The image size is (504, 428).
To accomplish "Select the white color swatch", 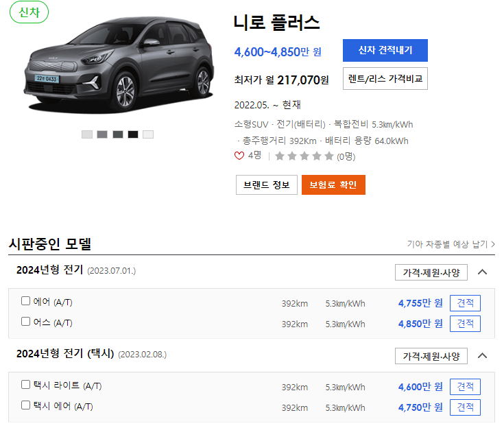I will (148, 134).
